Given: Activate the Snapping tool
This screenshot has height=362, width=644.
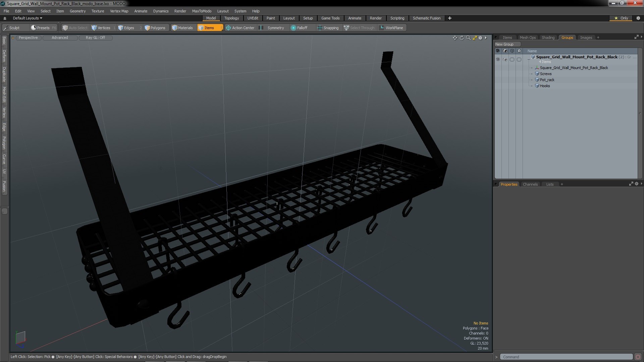Looking at the screenshot, I should [328, 28].
